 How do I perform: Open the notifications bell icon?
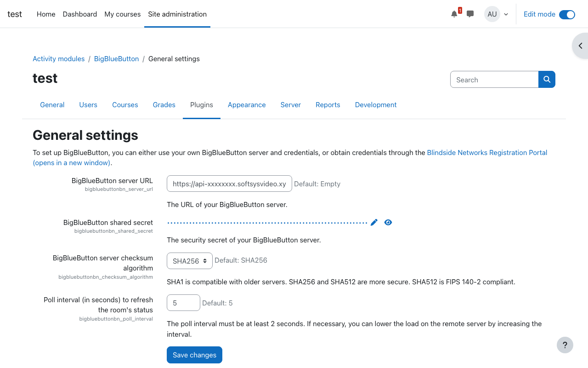(x=454, y=14)
